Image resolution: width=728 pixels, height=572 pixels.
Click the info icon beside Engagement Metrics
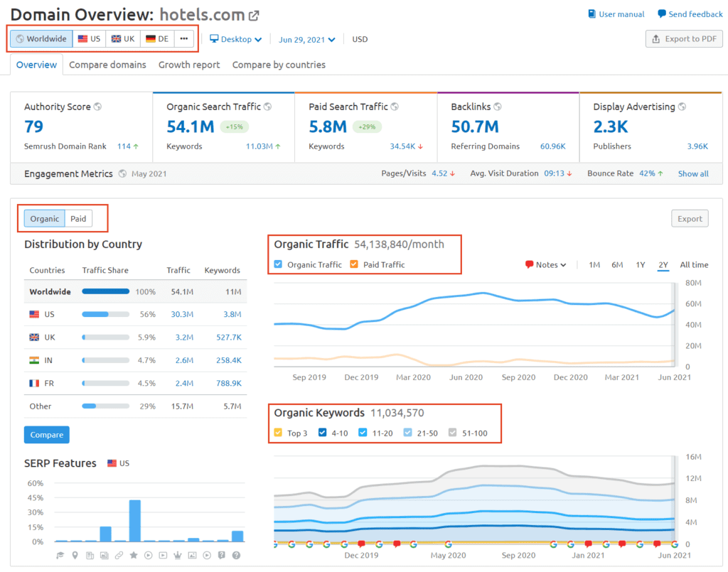point(122,173)
